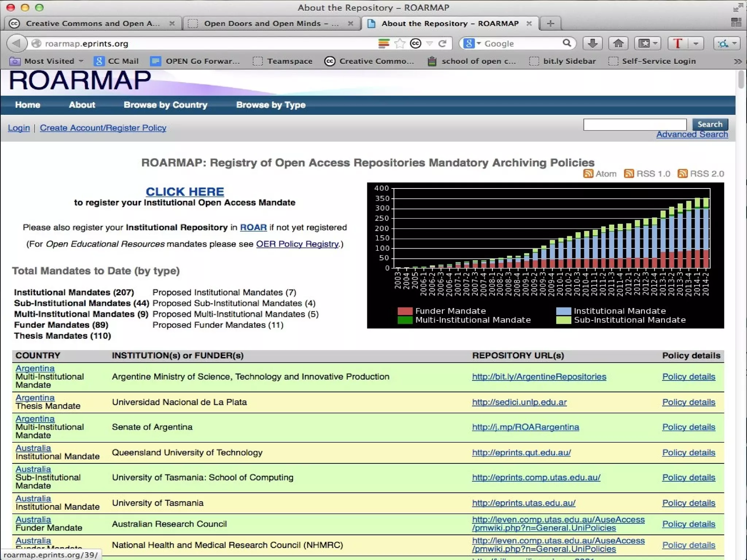Click the search magnifier in Google box
747x560 pixels.
click(x=566, y=43)
